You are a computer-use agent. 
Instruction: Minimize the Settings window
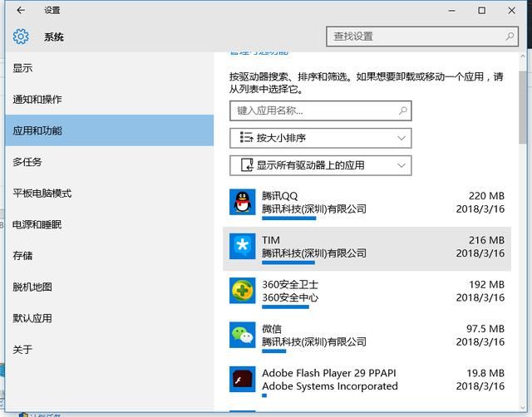pos(452,11)
